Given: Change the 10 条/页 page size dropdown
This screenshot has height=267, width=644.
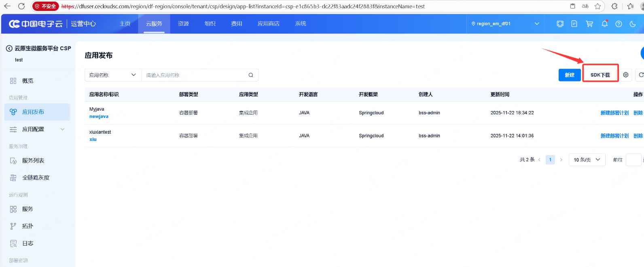Looking at the screenshot, I should [x=587, y=160].
